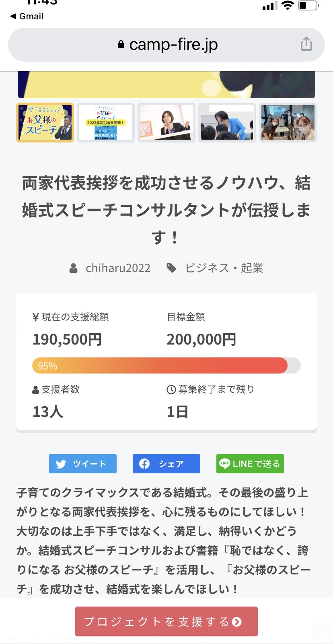333x644 pixels.
Task: Share on Facebook with シェア button
Action: (x=166, y=464)
